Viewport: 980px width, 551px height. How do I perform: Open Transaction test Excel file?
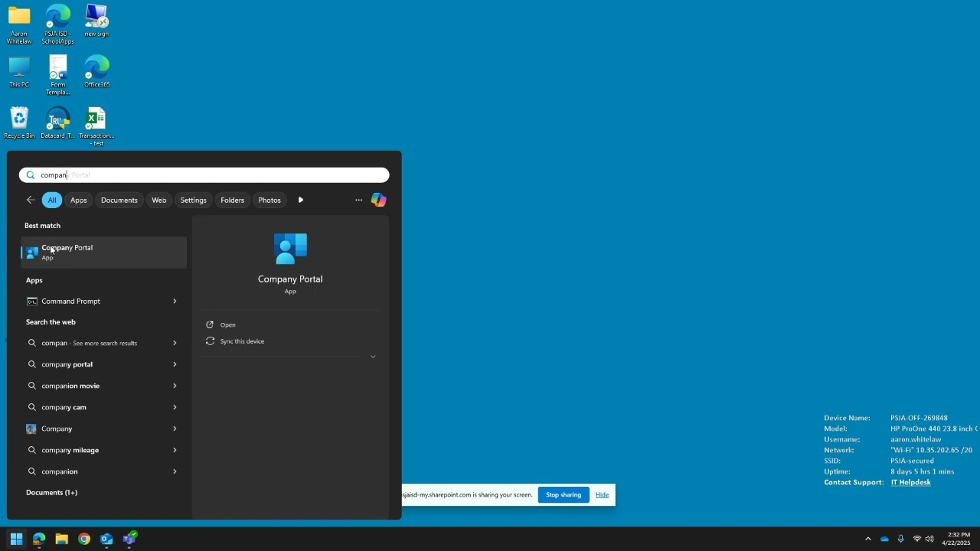tap(96, 127)
